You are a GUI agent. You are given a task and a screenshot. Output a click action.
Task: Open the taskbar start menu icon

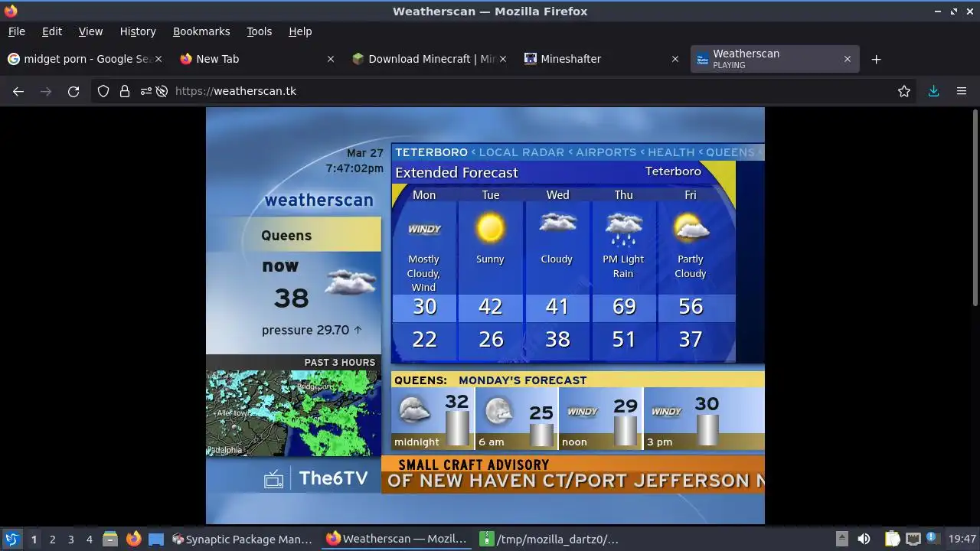(x=11, y=539)
